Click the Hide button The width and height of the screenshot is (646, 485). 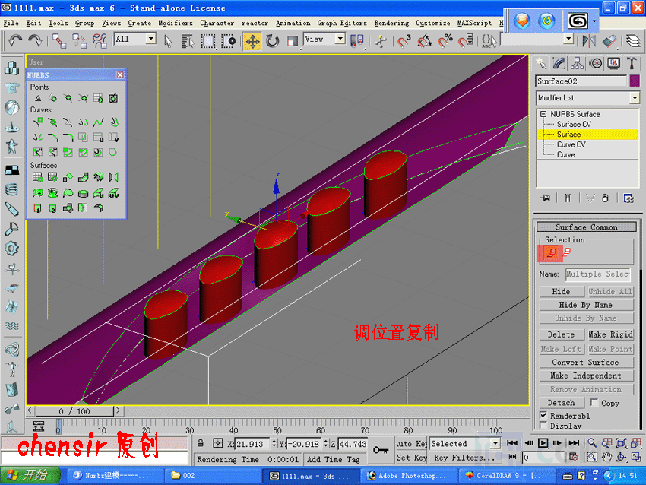click(561, 291)
